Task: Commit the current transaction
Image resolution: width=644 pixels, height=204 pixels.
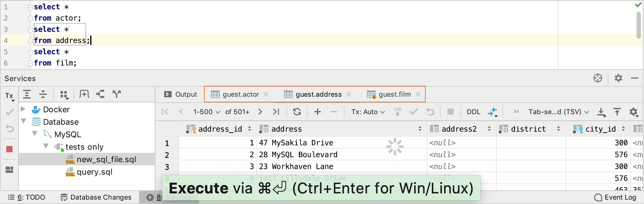Action: [x=414, y=112]
